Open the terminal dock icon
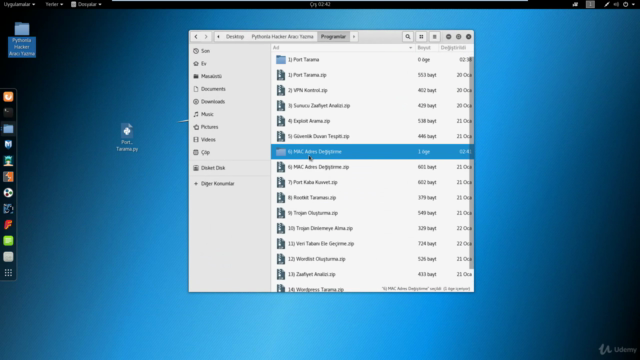 click(8, 112)
